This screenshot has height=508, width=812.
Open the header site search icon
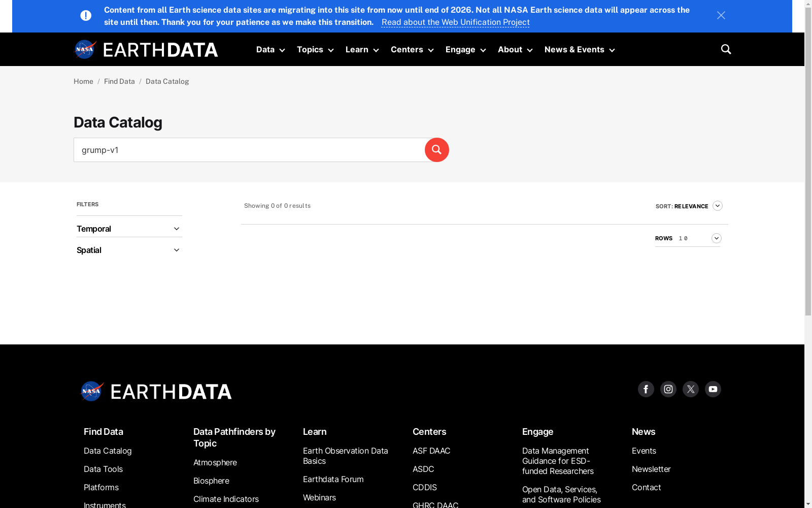(726, 49)
